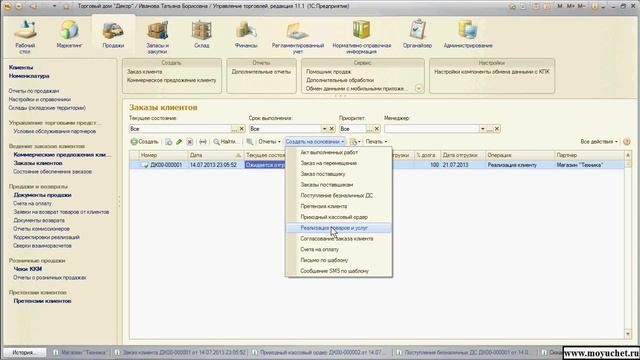Open Текущее состояние selection ellipsis button

click(234, 129)
